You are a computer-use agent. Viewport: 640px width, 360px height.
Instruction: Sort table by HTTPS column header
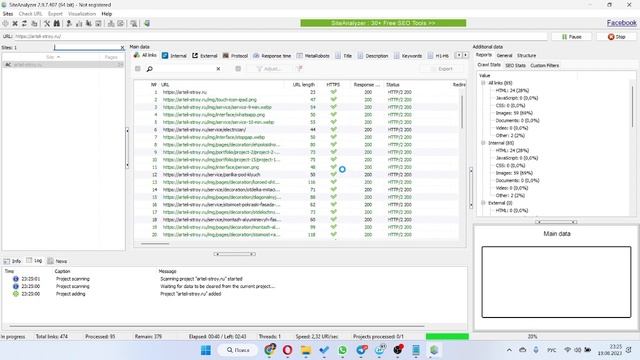tap(333, 85)
